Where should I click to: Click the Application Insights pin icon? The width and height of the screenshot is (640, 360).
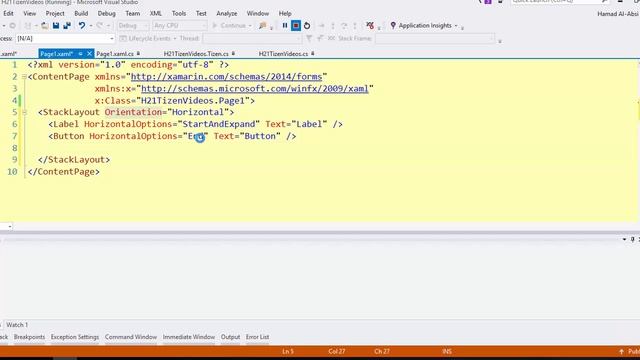pyautogui.click(x=393, y=26)
